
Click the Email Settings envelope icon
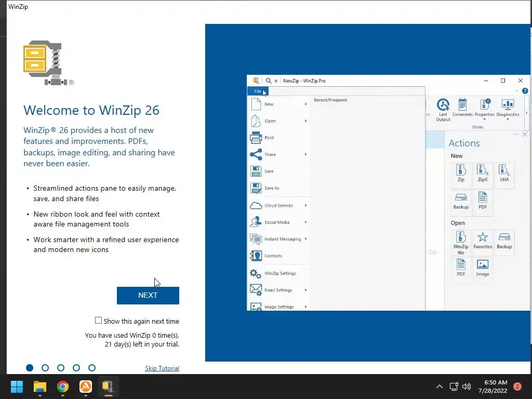256,290
